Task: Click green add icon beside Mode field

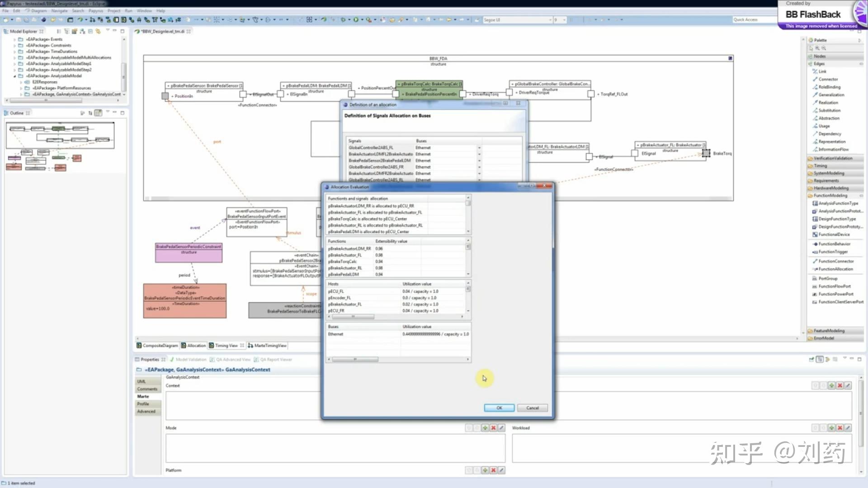Action: 485,428
